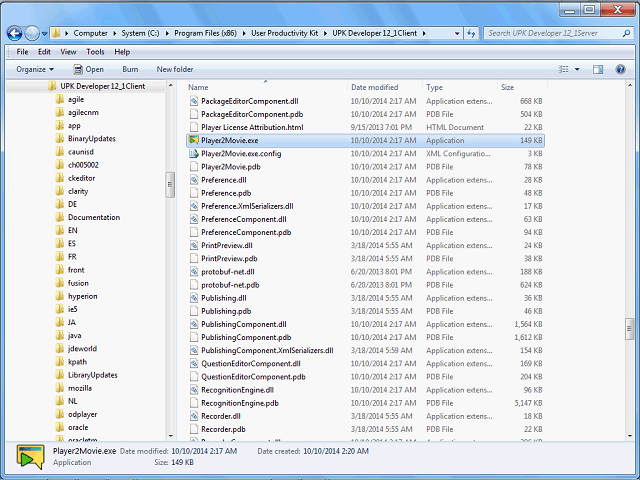Click the Change your view icon
The image size is (640, 480).
click(x=563, y=69)
